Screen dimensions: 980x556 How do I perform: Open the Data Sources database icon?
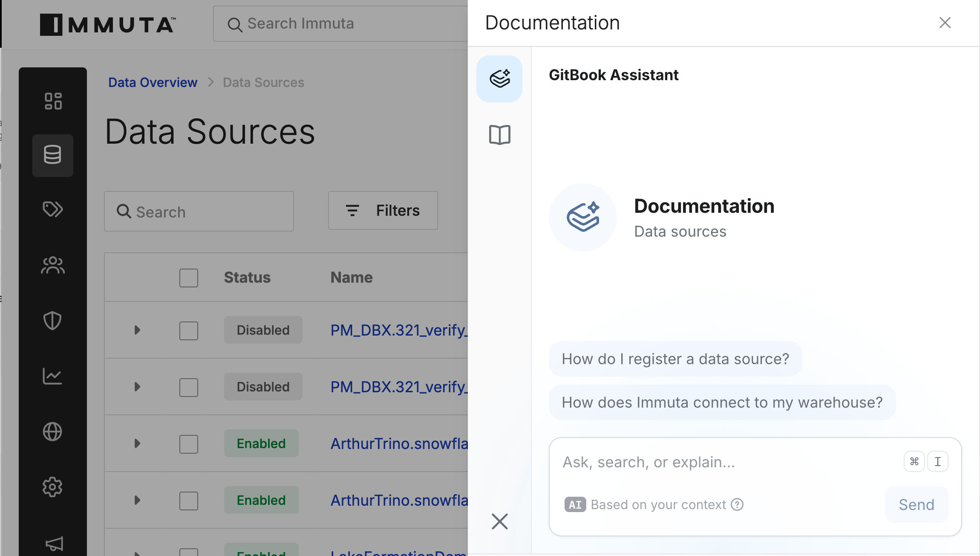[53, 155]
